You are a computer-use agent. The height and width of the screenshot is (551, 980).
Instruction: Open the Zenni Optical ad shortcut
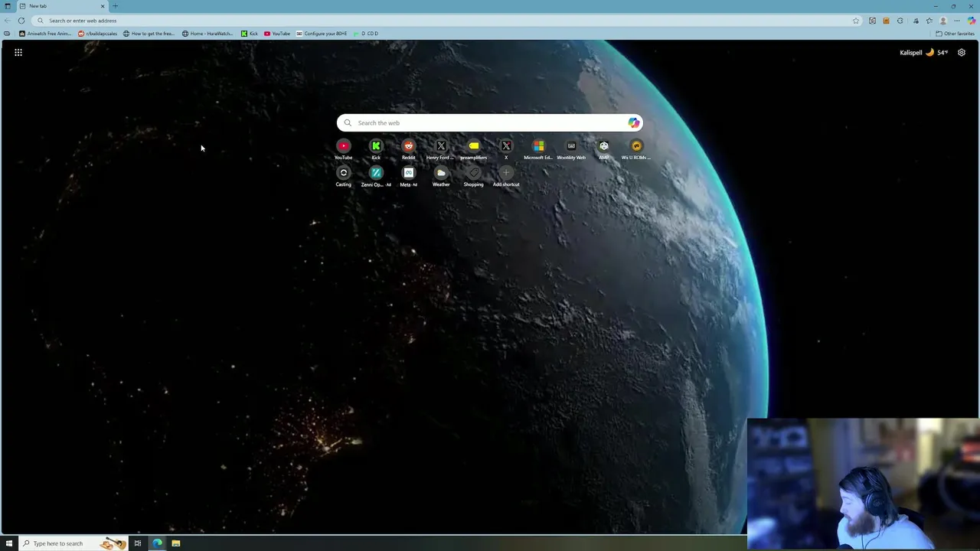click(376, 176)
